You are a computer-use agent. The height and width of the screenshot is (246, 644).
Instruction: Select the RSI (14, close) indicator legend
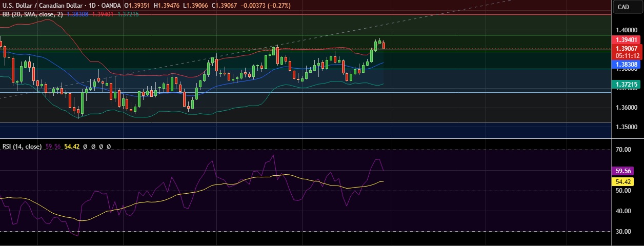(x=22, y=146)
